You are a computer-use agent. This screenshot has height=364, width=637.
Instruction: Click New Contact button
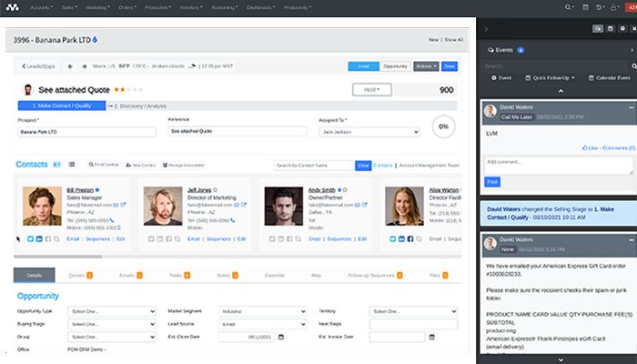(x=140, y=165)
